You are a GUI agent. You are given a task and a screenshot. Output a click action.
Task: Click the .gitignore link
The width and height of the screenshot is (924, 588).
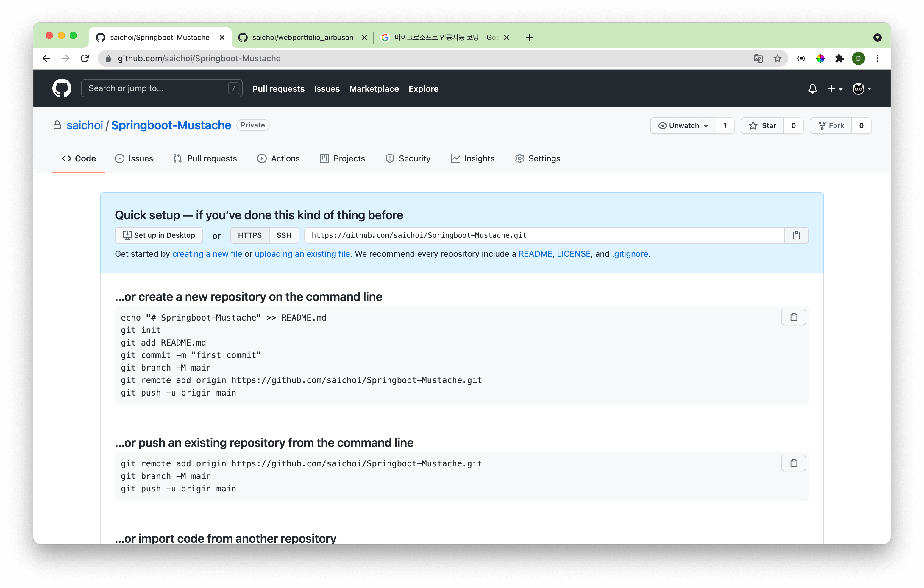630,254
